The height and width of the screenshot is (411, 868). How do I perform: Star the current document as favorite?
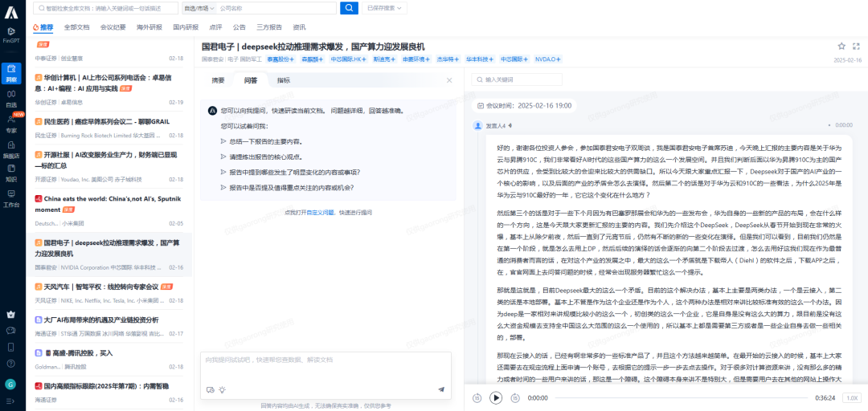click(x=841, y=46)
